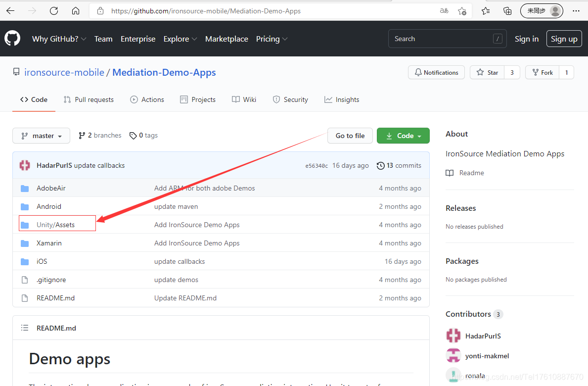
Task: Switch to the Pull requests tab
Action: pos(89,100)
